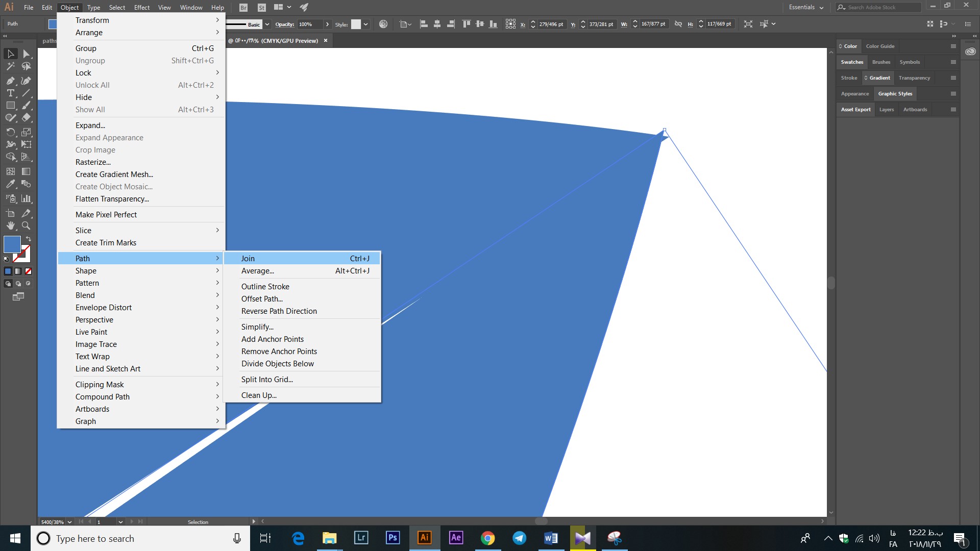Select the Eraser tool
Viewport: 980px width, 551px height.
26,118
